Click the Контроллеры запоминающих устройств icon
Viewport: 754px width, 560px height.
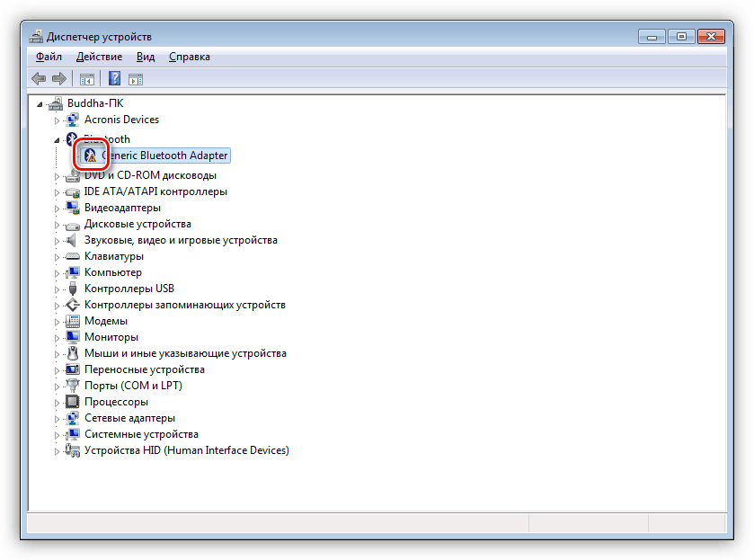tap(73, 305)
